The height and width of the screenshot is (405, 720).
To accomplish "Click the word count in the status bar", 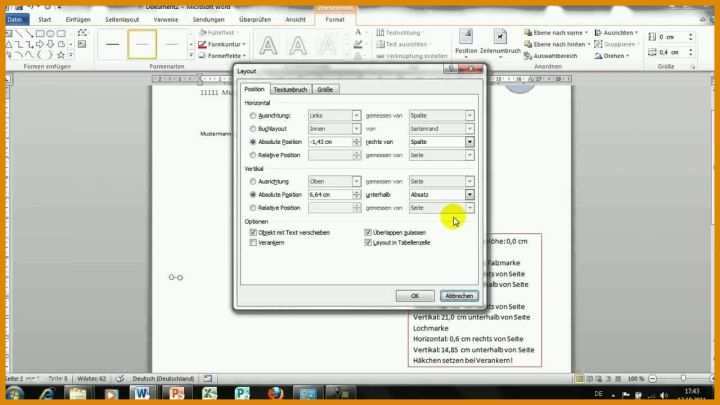I will pos(91,379).
